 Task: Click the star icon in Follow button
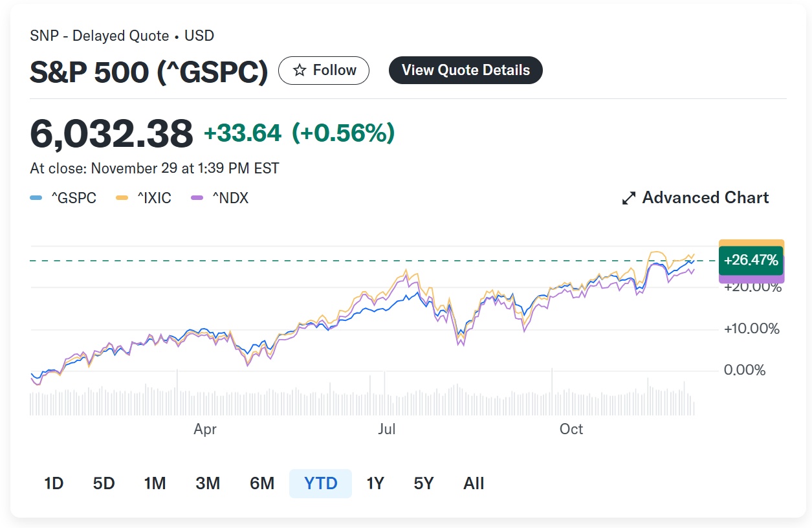[x=300, y=71]
